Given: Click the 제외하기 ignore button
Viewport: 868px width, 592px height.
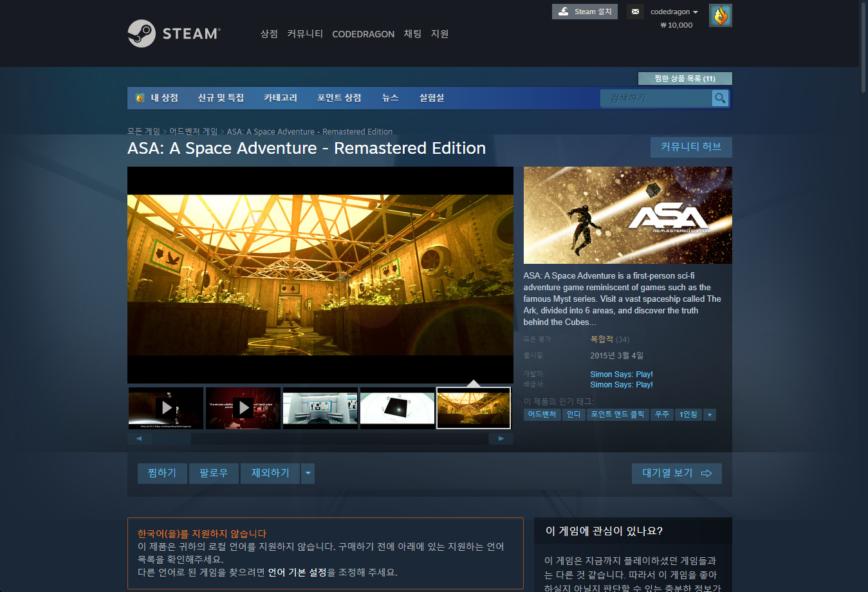Looking at the screenshot, I should click(270, 473).
